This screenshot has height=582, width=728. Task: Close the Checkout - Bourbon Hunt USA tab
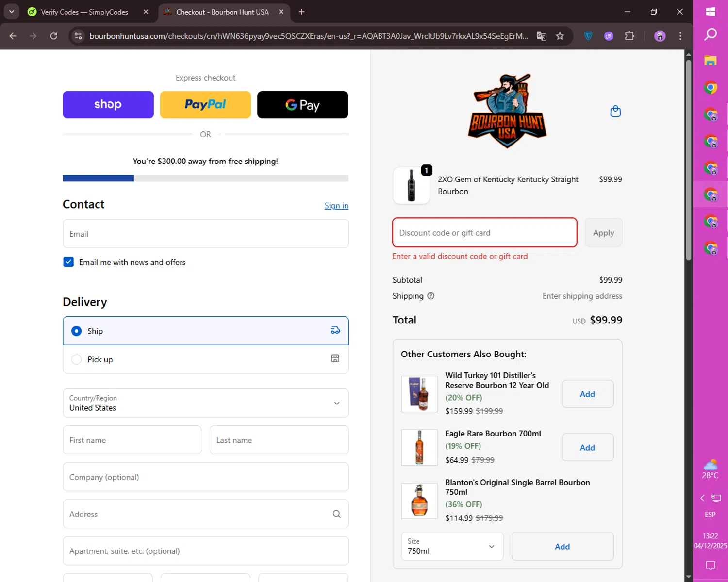click(281, 12)
